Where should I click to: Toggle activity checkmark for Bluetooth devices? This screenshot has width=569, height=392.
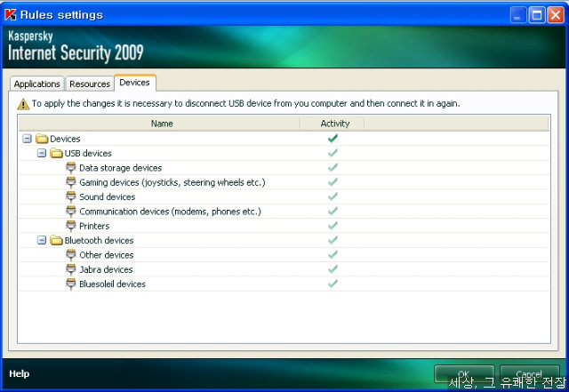[x=333, y=240]
